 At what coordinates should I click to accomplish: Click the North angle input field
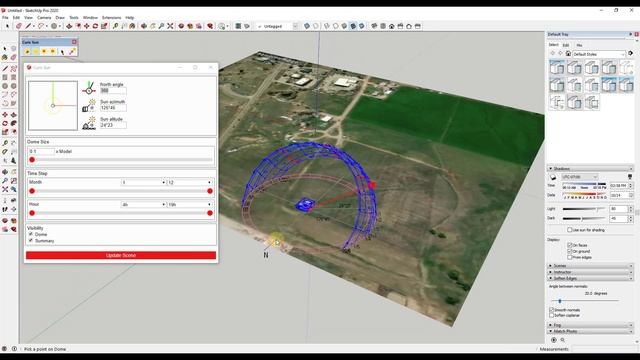coord(113,91)
